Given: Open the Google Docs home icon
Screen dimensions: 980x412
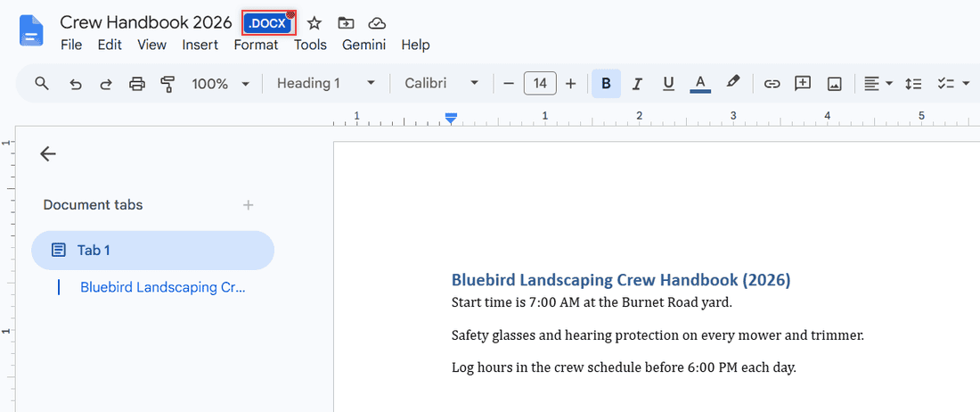Looking at the screenshot, I should point(31,30).
